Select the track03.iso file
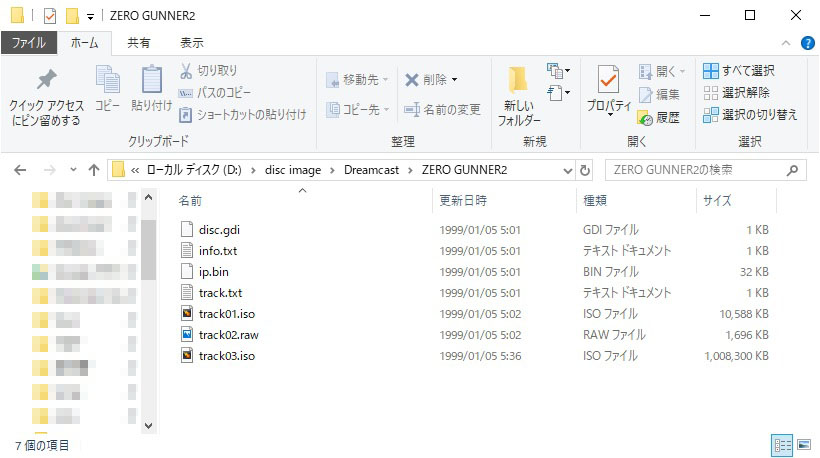This screenshot has width=820, height=458. coord(226,356)
